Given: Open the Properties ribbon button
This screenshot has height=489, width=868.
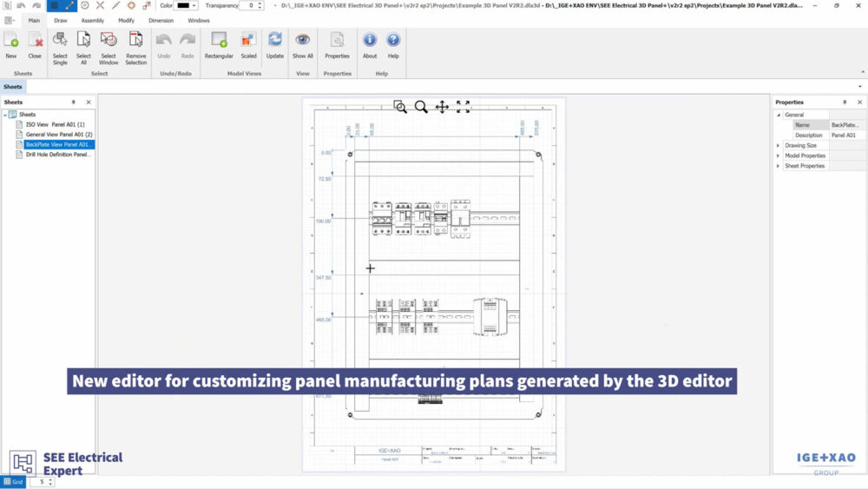Looking at the screenshot, I should coord(337,45).
